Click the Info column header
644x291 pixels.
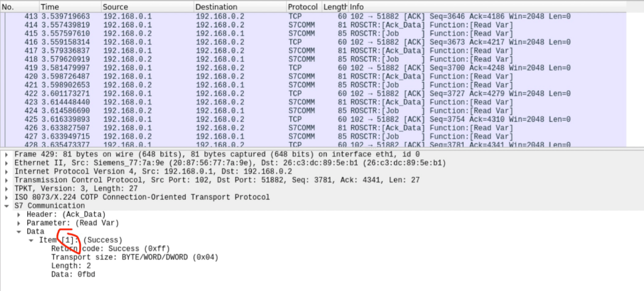[x=357, y=7]
